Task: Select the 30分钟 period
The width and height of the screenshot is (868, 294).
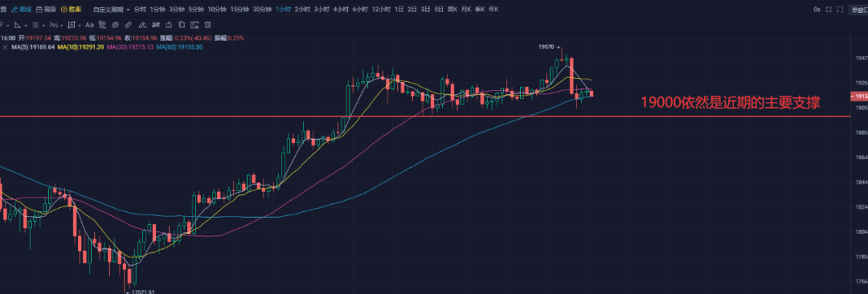Action: tap(262, 10)
